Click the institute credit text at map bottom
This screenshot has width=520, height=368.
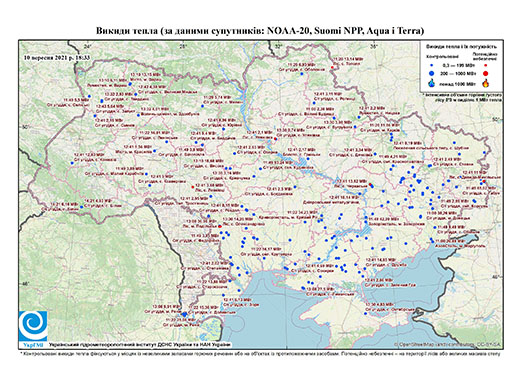[139, 344]
